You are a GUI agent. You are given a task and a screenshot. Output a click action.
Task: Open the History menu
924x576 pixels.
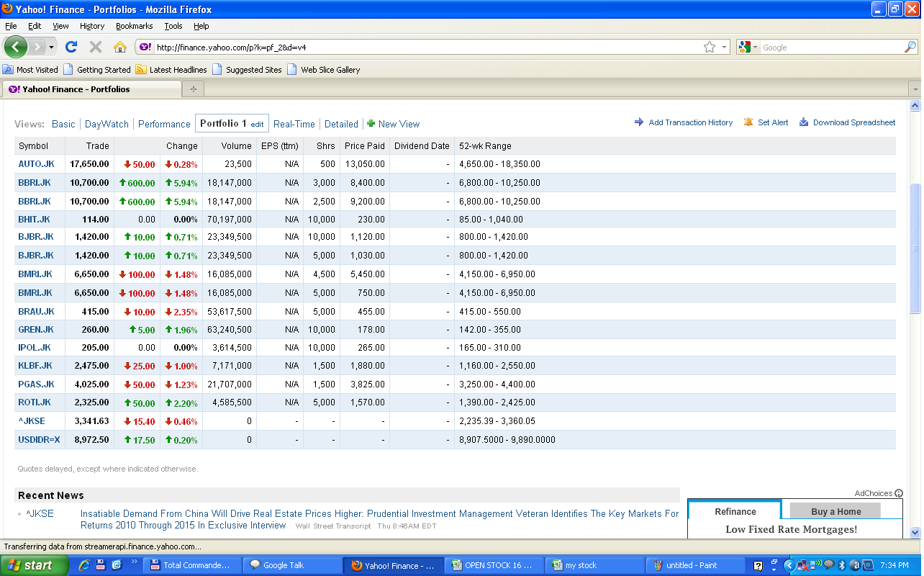point(92,26)
